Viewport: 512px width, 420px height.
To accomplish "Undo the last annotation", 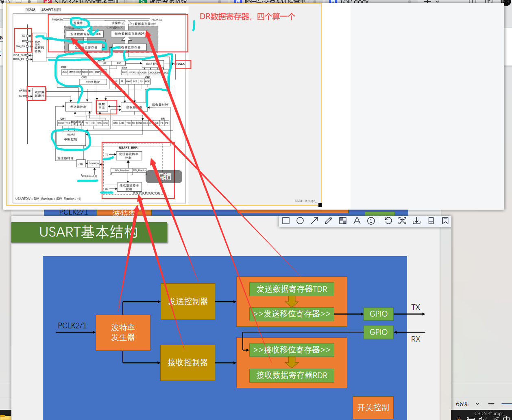I will pyautogui.click(x=388, y=220).
